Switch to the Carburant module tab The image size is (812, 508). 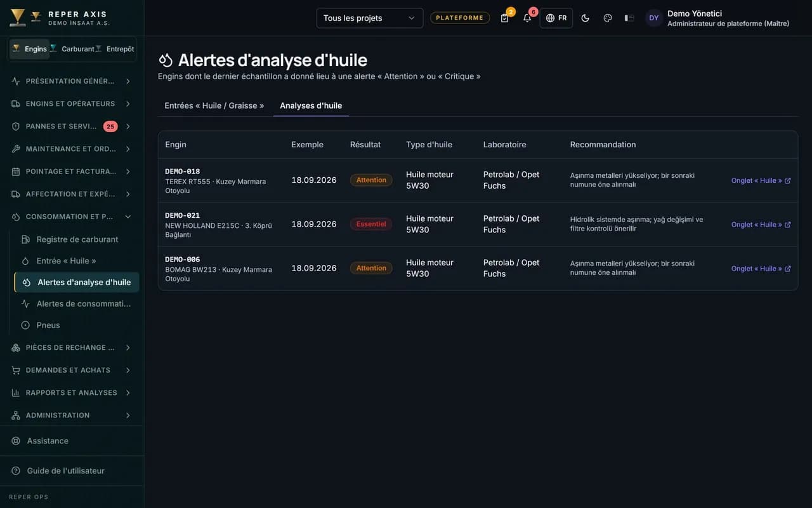point(72,49)
